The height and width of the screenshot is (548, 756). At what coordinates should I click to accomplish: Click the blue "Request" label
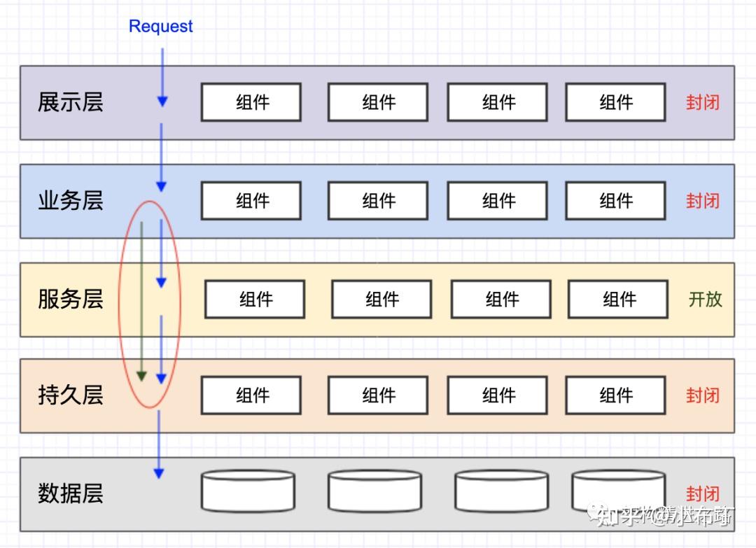point(160,26)
